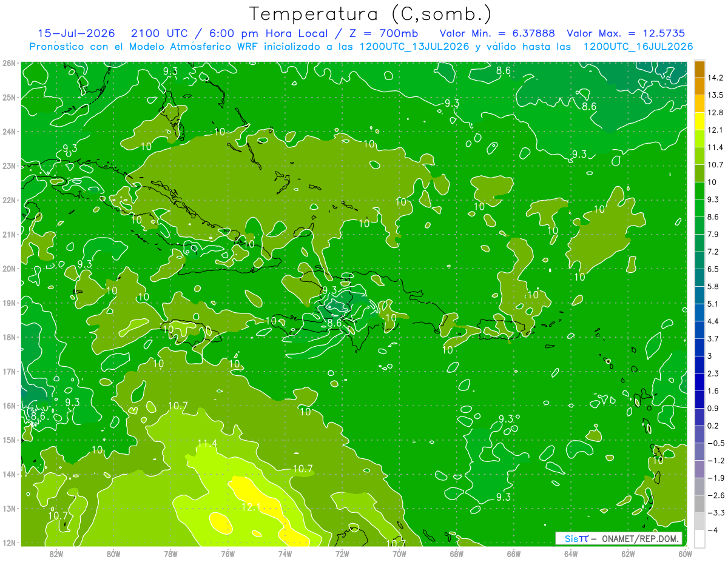This screenshot has width=728, height=562.
Task: Click the colorbar label "14.2"
Action: pos(716,78)
